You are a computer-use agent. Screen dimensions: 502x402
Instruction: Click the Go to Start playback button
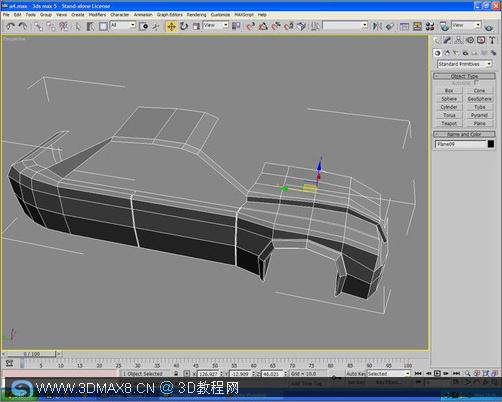click(418, 374)
